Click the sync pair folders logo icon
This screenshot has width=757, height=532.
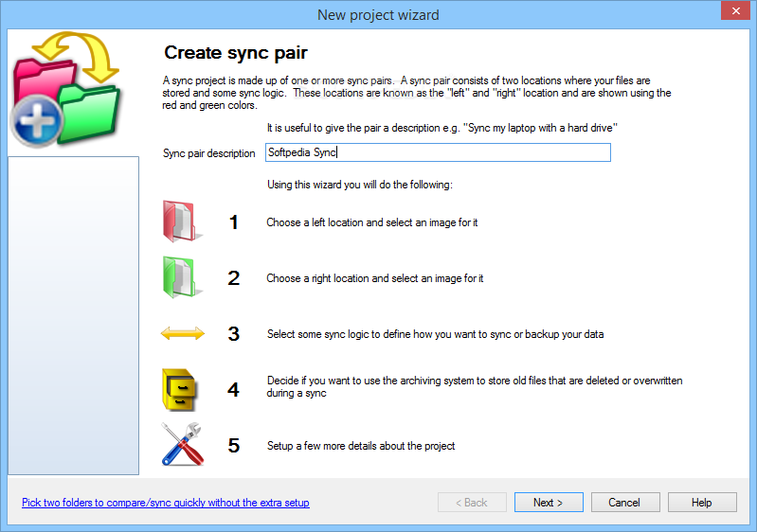[65, 90]
